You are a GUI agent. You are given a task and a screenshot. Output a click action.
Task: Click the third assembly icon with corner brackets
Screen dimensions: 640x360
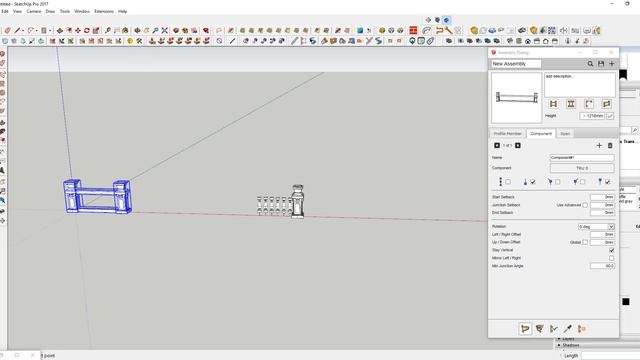pos(589,104)
